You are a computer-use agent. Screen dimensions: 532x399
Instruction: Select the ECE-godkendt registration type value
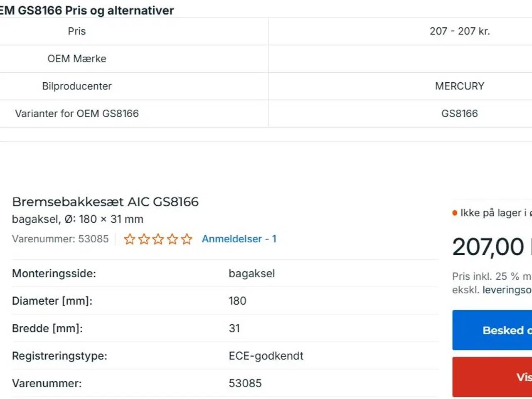pos(266,356)
